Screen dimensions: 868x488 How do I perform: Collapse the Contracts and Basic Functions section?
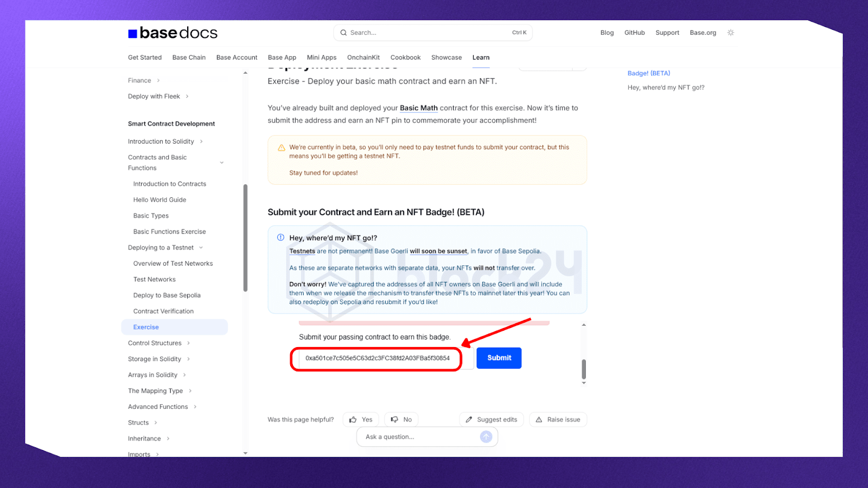[x=221, y=163]
